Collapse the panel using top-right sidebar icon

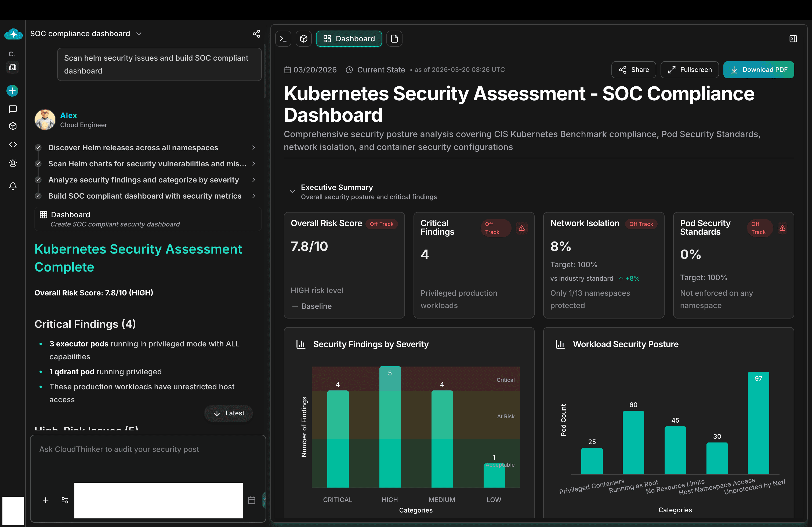coord(793,38)
